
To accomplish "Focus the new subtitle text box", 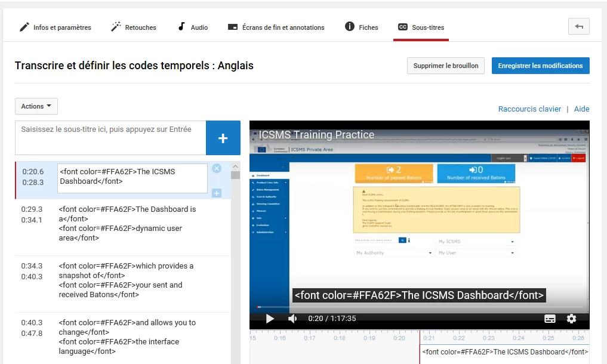I will (x=110, y=138).
